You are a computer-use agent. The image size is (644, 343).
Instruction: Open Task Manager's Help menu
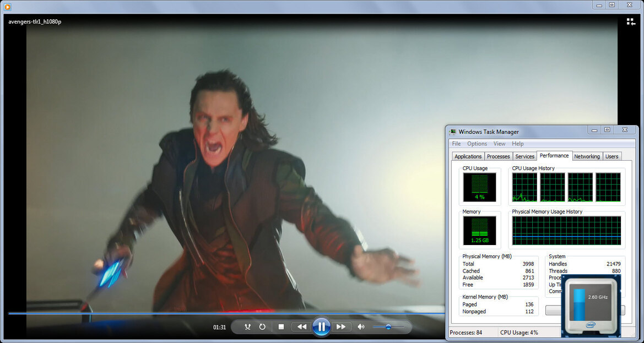click(x=518, y=144)
